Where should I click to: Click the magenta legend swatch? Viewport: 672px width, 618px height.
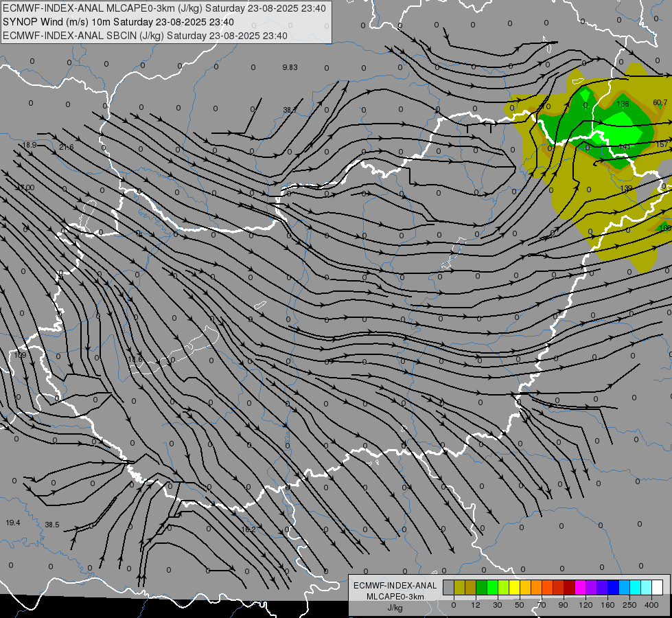pos(581,587)
